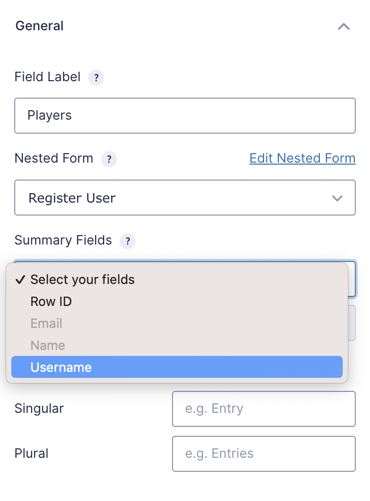Click the Plural label input field
Viewport: 370px width, 501px height.
(264, 454)
